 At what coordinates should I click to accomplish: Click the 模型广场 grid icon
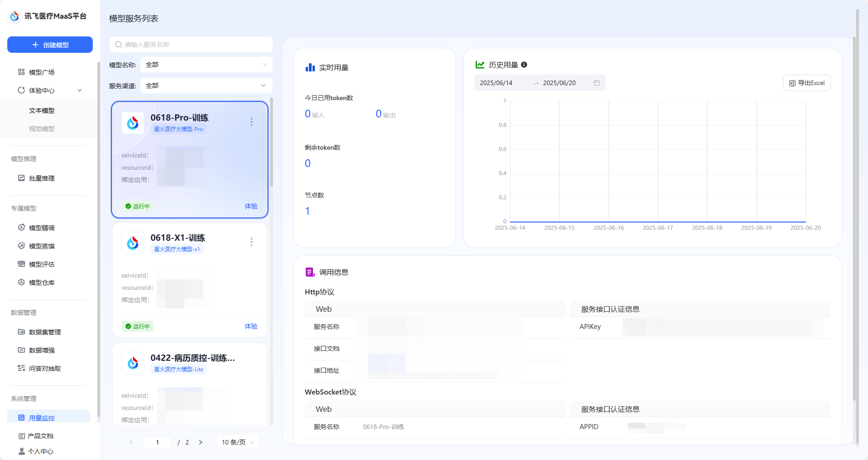point(21,72)
